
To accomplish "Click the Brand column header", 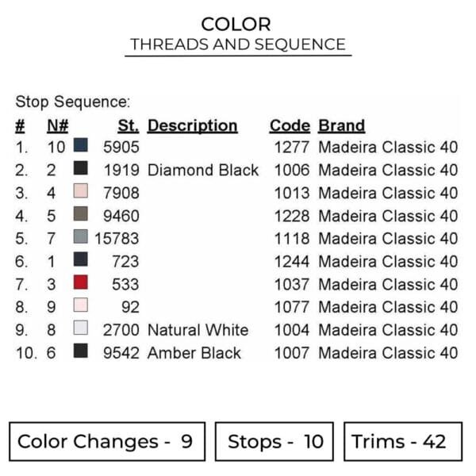I will point(341,125).
